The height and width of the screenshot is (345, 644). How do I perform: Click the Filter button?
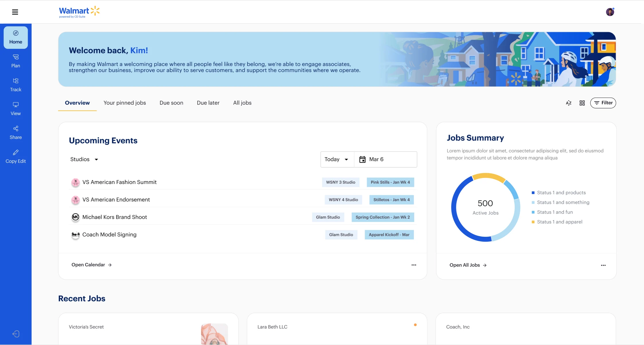(x=603, y=103)
